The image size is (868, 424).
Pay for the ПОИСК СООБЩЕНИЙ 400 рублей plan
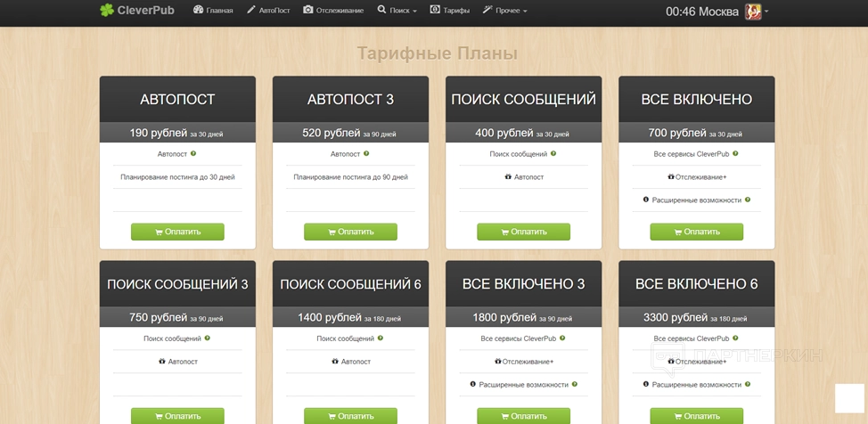524,232
